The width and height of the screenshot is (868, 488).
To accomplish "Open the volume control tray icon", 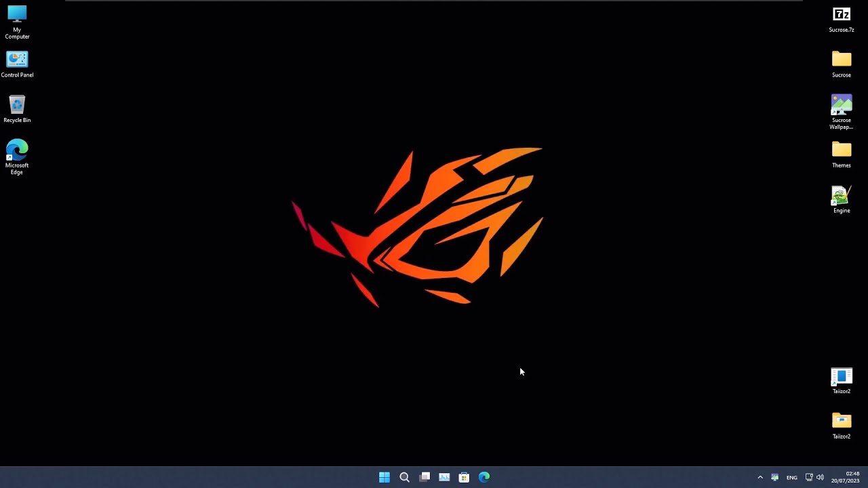I will (x=820, y=477).
